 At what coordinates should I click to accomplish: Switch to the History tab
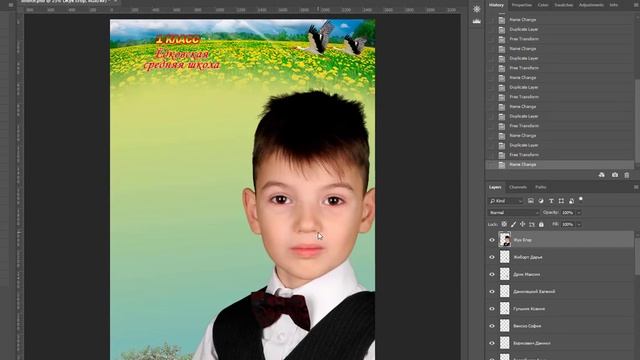pos(496,5)
